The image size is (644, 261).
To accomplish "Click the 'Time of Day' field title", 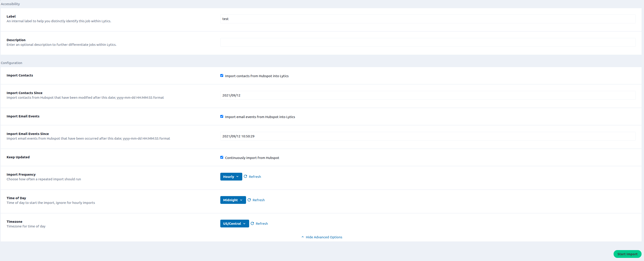I will pyautogui.click(x=16, y=198).
